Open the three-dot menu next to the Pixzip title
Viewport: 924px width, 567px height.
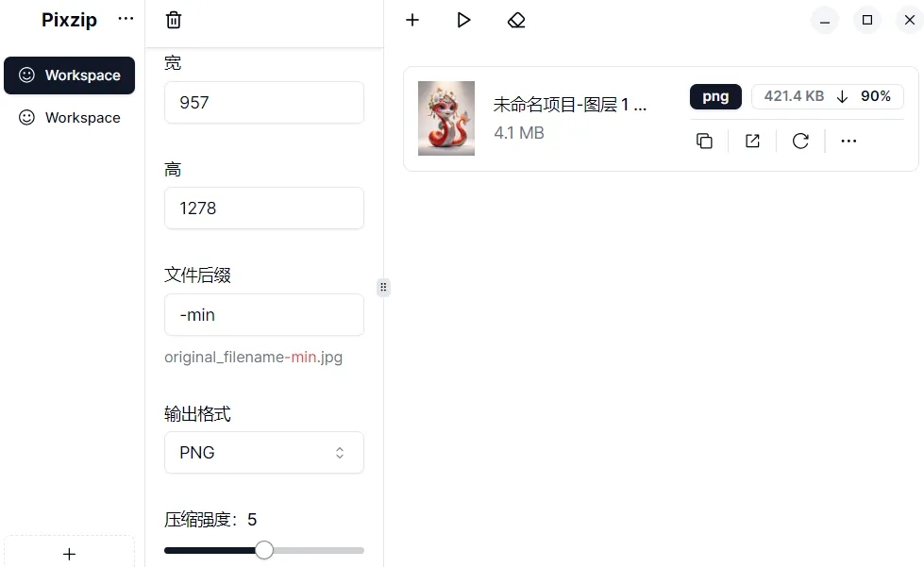click(x=126, y=19)
